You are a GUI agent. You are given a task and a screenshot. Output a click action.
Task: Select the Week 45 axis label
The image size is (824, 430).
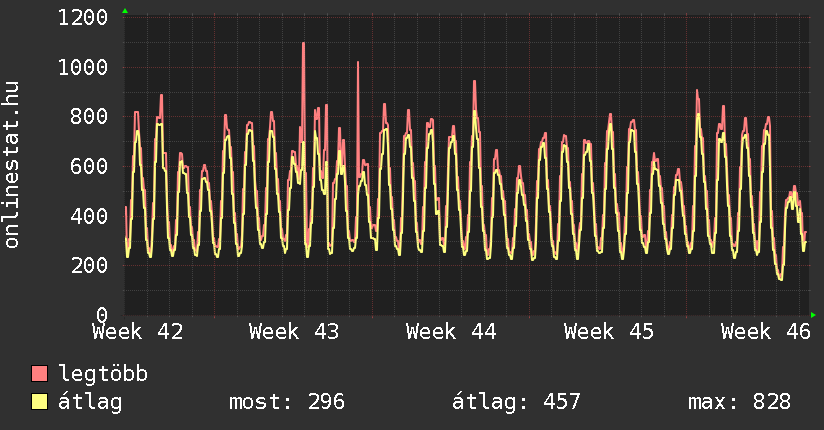(609, 331)
